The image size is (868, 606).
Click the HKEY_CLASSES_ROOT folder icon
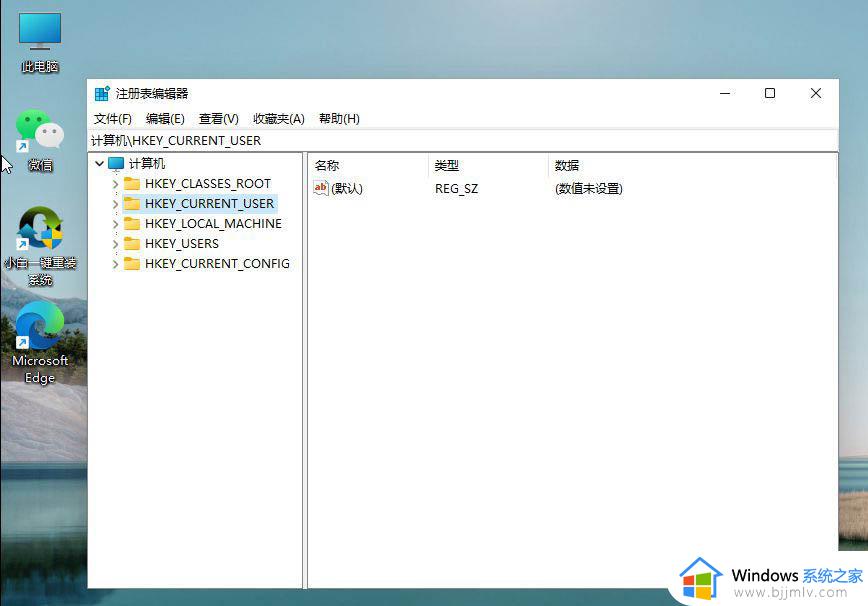[x=132, y=183]
